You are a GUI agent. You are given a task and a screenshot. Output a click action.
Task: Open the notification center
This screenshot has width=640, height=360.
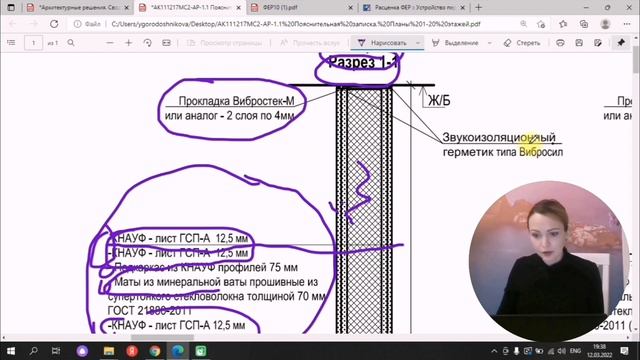pos(624,351)
